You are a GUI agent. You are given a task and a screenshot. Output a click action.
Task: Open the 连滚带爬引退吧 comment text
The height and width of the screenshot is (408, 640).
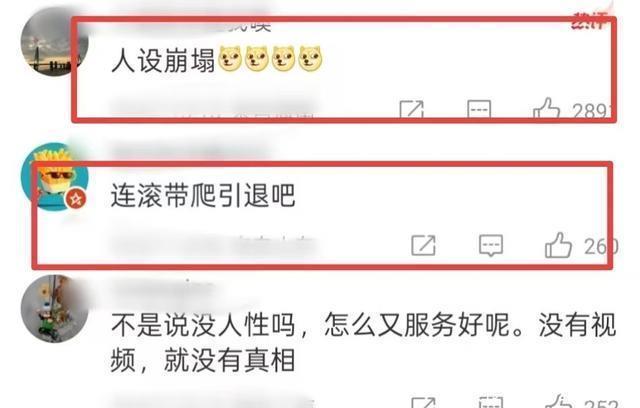[203, 195]
